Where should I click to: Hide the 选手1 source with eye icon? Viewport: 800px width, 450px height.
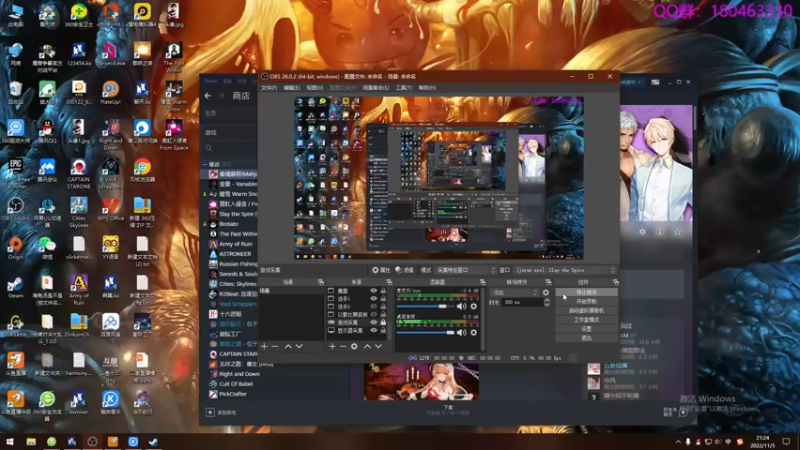coord(373,298)
